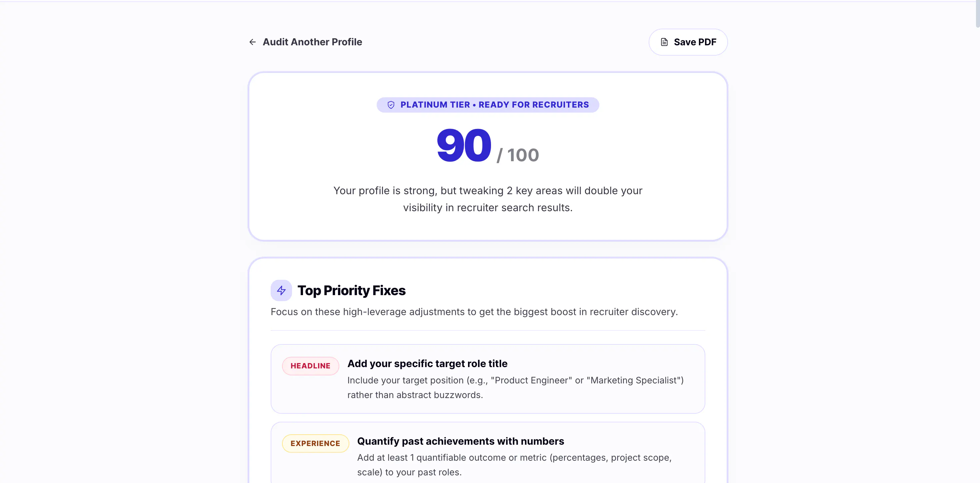980x483 pixels.
Task: Click the '/ 100' score denominator
Action: point(518,155)
